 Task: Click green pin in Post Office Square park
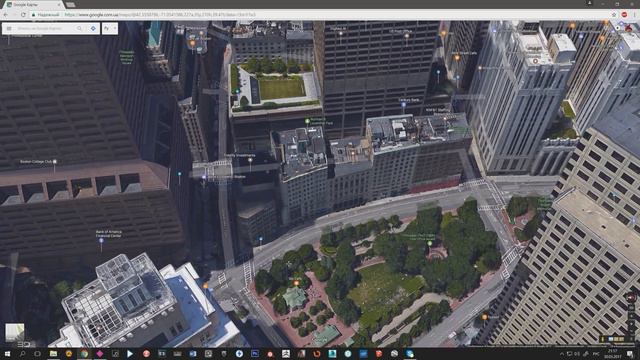pos(429,243)
